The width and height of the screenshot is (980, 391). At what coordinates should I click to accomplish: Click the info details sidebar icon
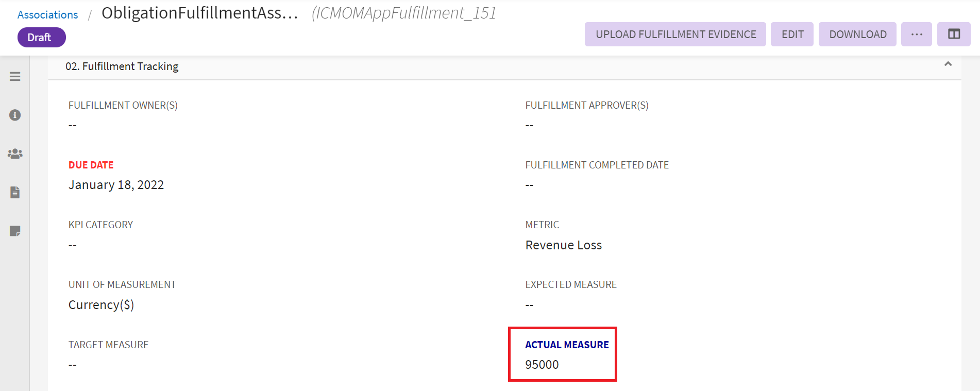pyautogui.click(x=15, y=115)
